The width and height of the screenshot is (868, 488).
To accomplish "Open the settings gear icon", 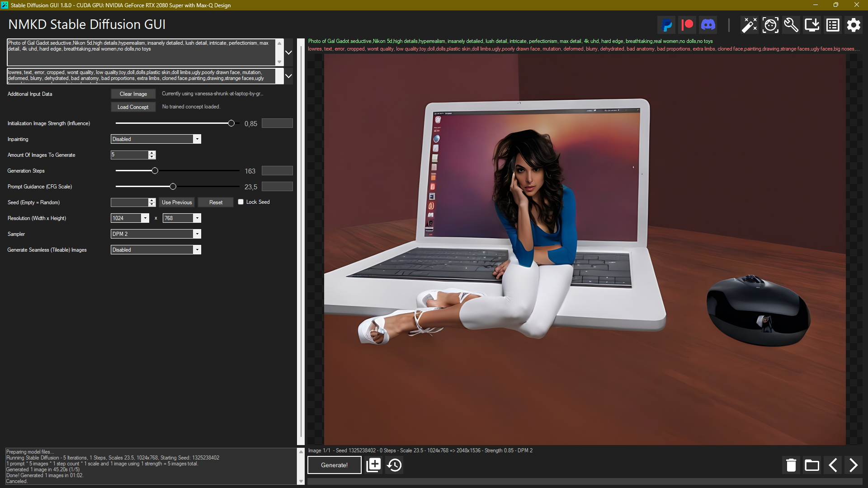I will click(x=854, y=25).
